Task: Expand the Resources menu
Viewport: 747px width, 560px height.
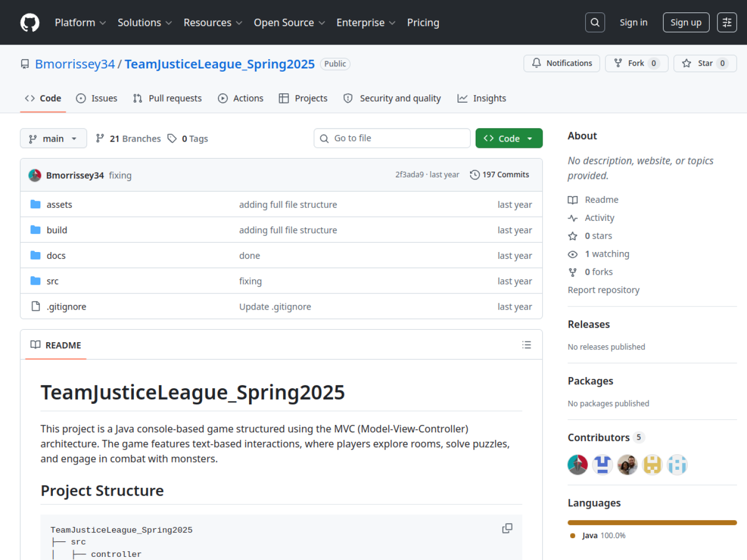Action: pyautogui.click(x=213, y=23)
